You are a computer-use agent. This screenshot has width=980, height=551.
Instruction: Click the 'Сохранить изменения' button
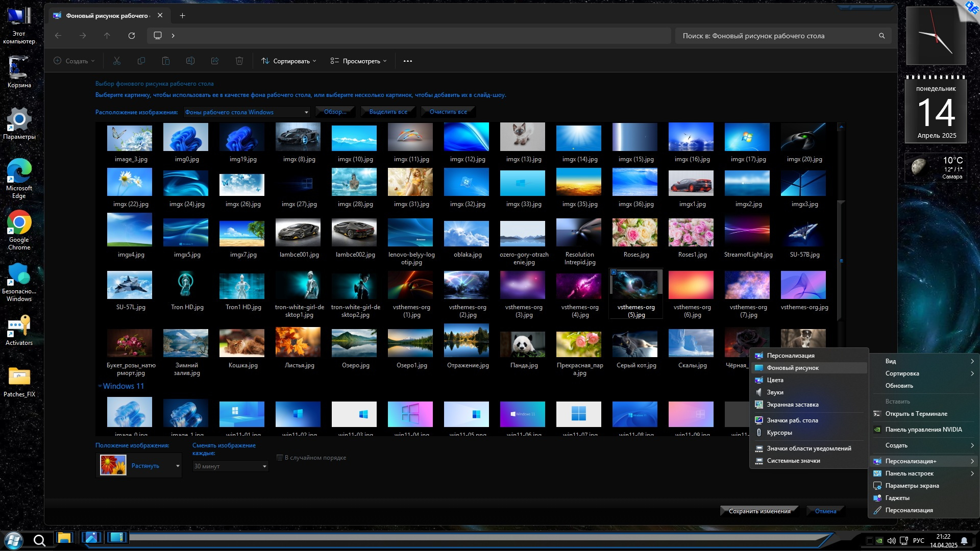[x=759, y=511]
